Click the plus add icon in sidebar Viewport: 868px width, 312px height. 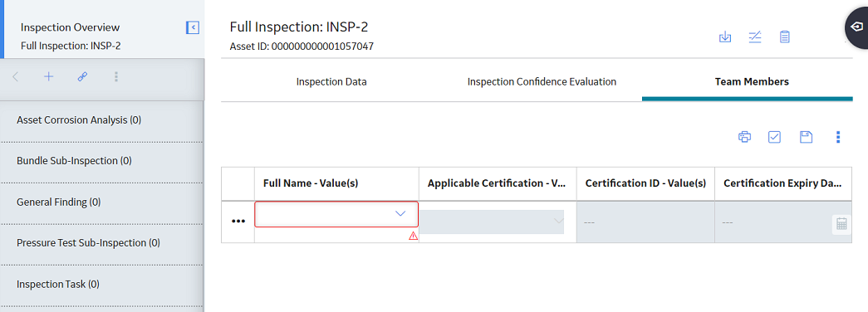tap(49, 77)
